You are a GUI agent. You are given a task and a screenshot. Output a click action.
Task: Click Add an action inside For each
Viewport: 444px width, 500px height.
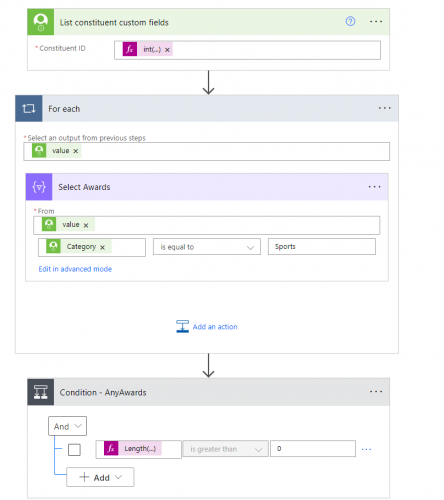(x=207, y=327)
